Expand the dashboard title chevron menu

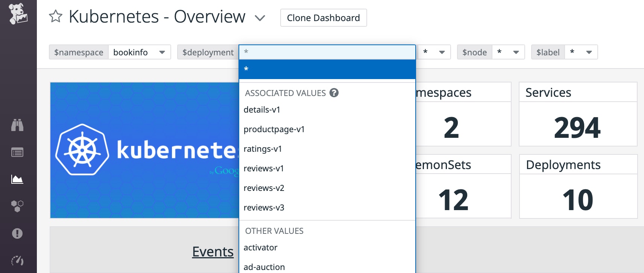click(260, 18)
